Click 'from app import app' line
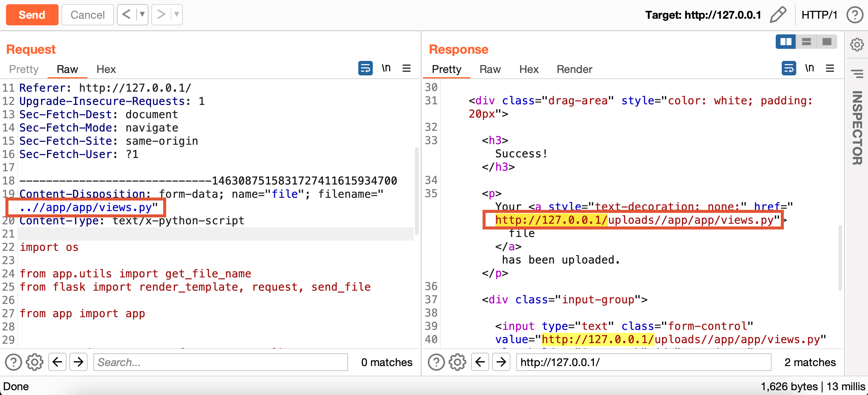 [82, 314]
